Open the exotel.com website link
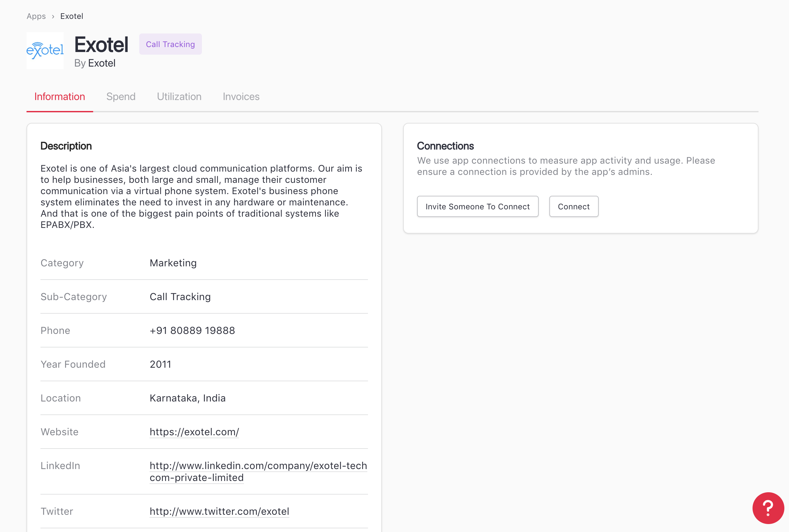The width and height of the screenshot is (789, 532). pyautogui.click(x=194, y=432)
